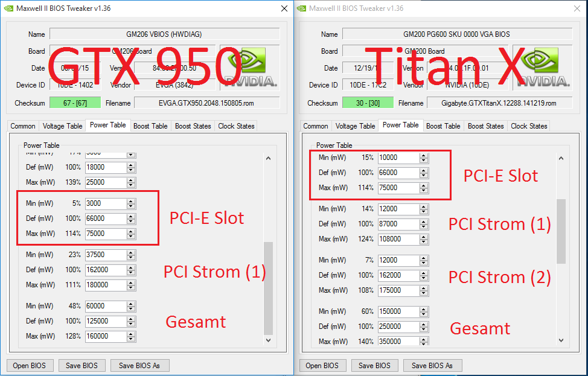Image resolution: width=588 pixels, height=376 pixels.
Task: Click Save BIOS in the GM200 window
Action: [x=375, y=366]
